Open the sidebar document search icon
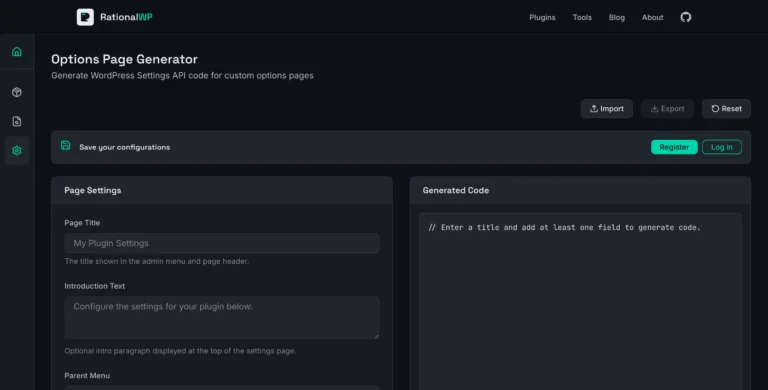This screenshot has width=768, height=390. coord(17,122)
